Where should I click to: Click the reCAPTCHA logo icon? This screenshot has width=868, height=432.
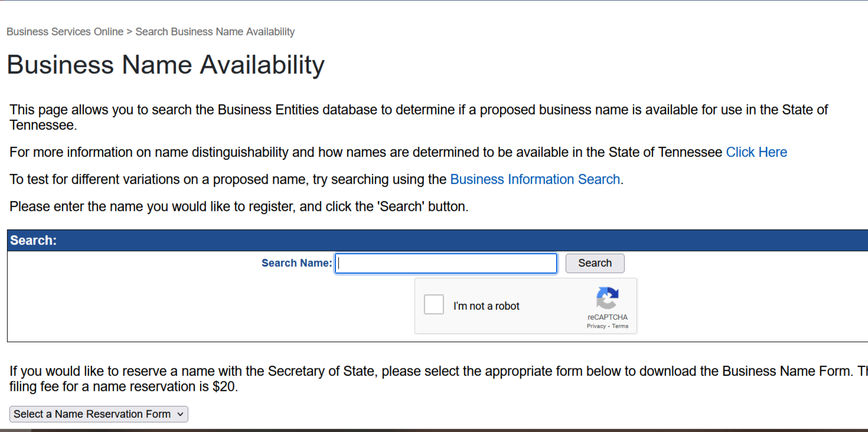(x=607, y=298)
